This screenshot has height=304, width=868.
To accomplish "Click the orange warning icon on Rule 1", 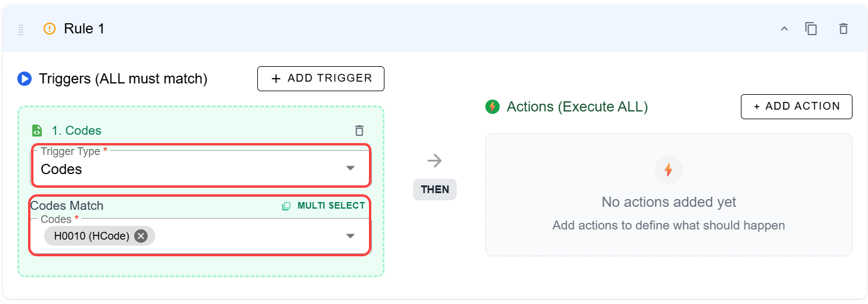I will pos(50,29).
